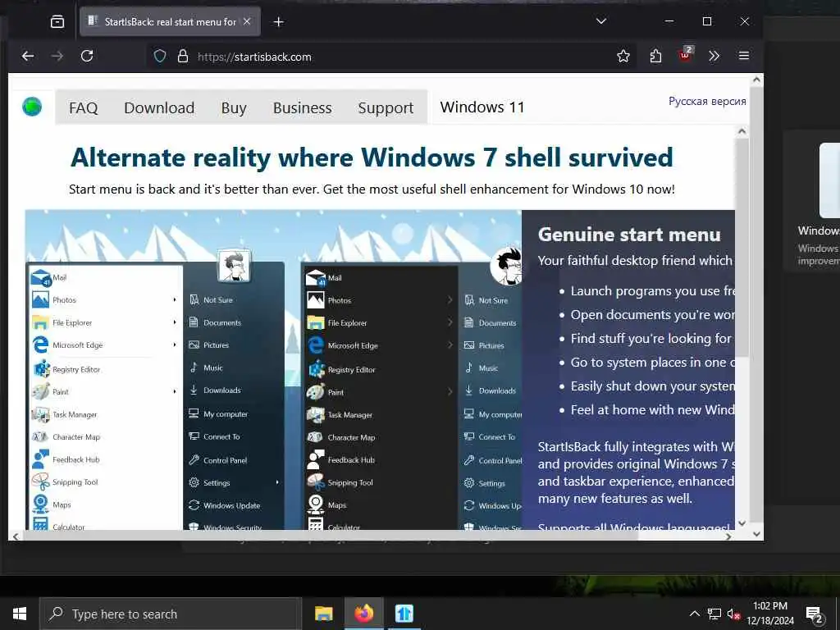Image resolution: width=840 pixels, height=630 pixels.
Task: Click the network tray icon
Action: coord(714,614)
